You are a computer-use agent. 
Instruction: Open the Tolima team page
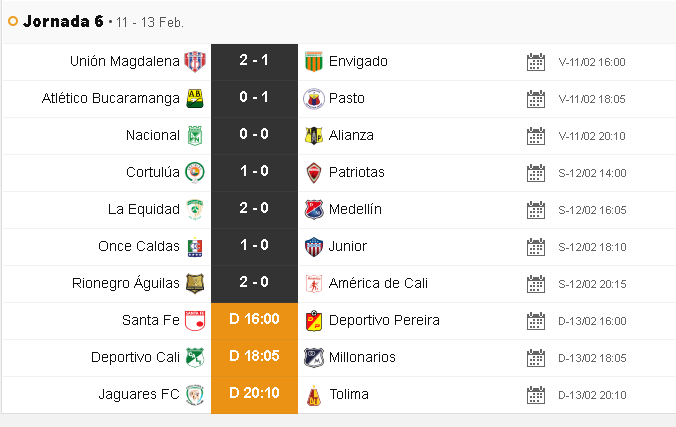tap(349, 395)
